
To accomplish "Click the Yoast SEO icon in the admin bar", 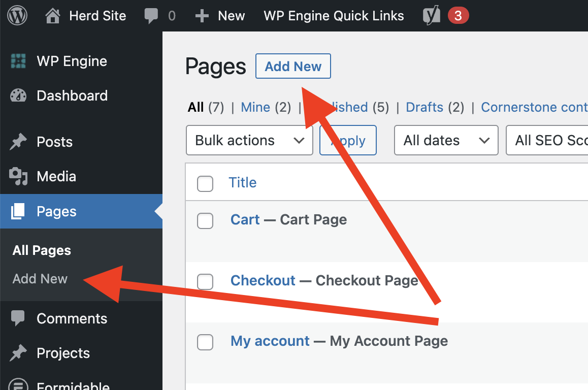I will (432, 16).
